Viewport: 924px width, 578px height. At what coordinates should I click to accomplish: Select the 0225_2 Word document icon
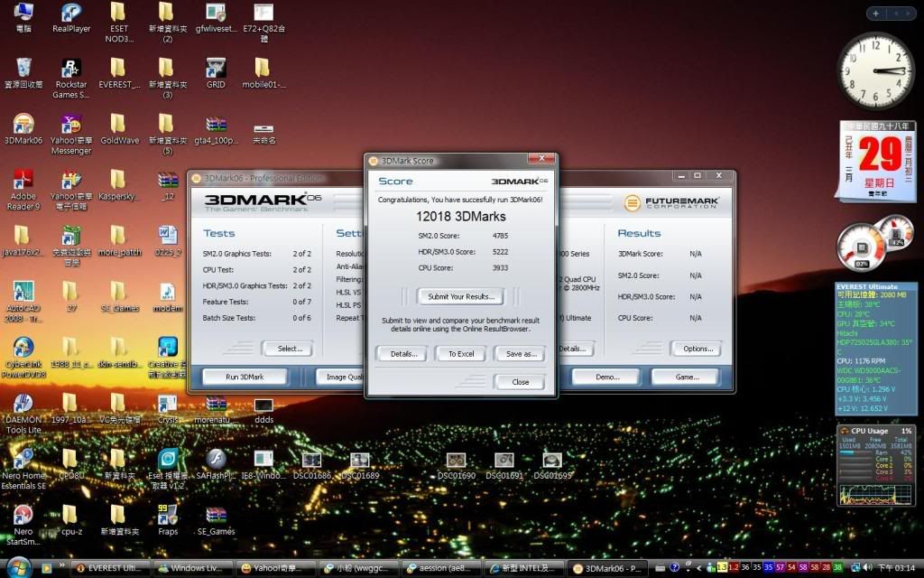[168, 240]
